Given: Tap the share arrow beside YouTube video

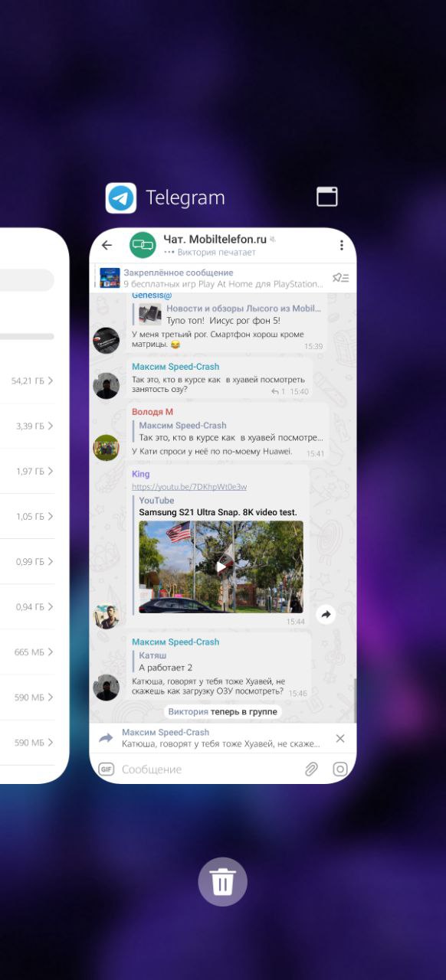Looking at the screenshot, I should (x=326, y=614).
